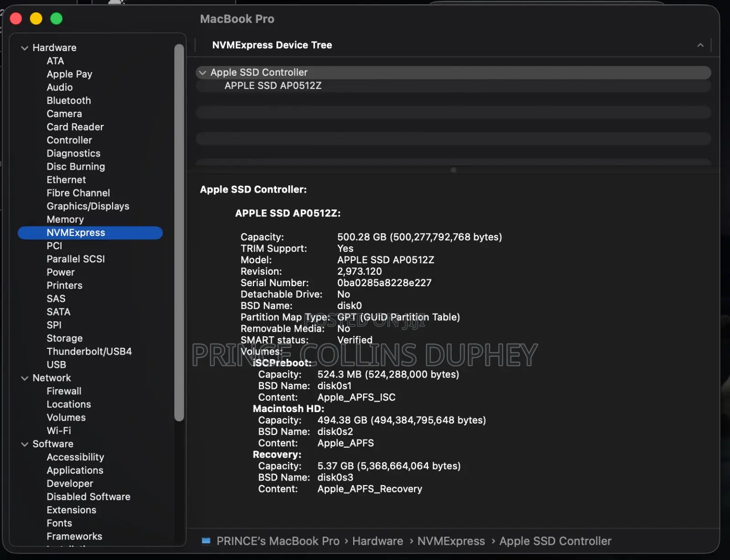Click the disk0s2 BSD Name value
The height and width of the screenshot is (560, 730).
click(x=335, y=432)
